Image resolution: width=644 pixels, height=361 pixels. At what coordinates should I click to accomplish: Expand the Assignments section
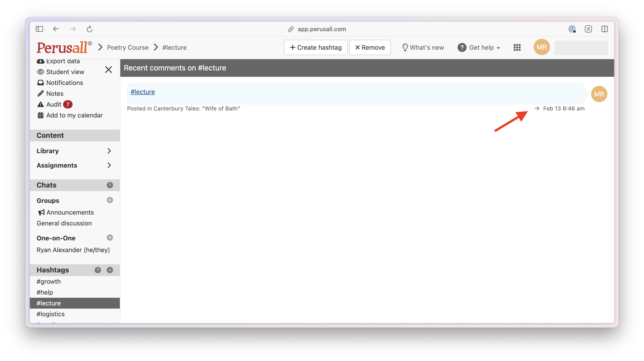[x=74, y=165]
